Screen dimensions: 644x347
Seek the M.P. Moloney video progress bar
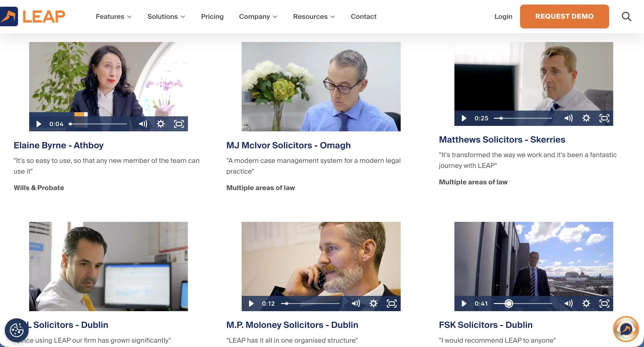click(x=310, y=303)
